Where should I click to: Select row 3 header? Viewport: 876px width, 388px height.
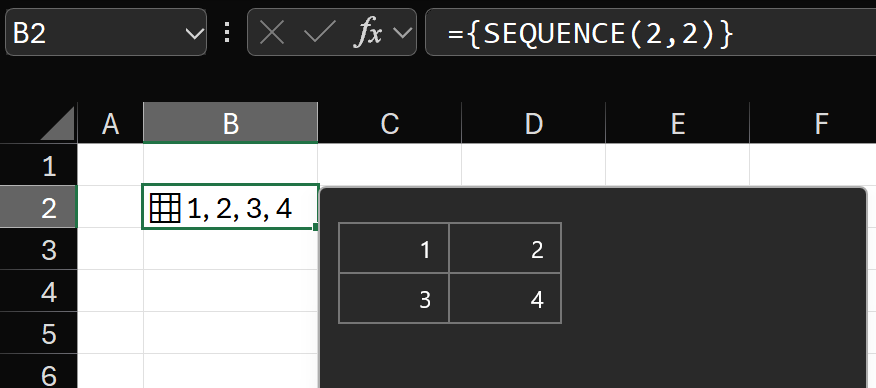point(39,249)
